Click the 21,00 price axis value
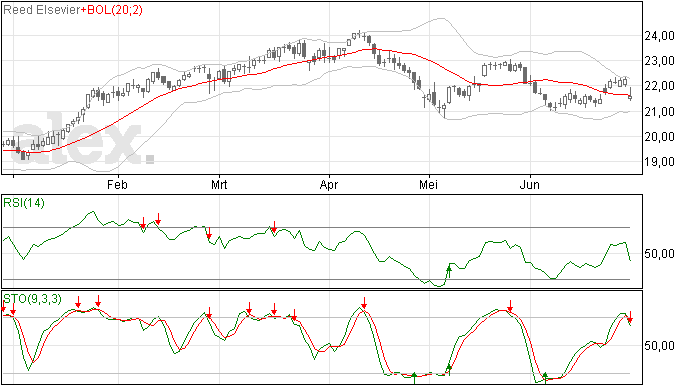This screenshot has width=690, height=387. point(659,112)
